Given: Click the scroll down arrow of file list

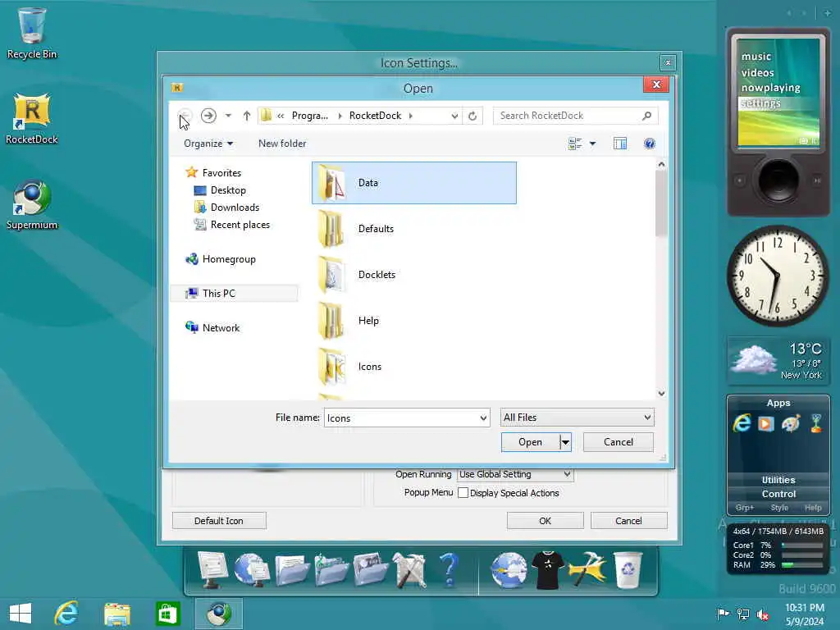Looking at the screenshot, I should tap(661, 393).
